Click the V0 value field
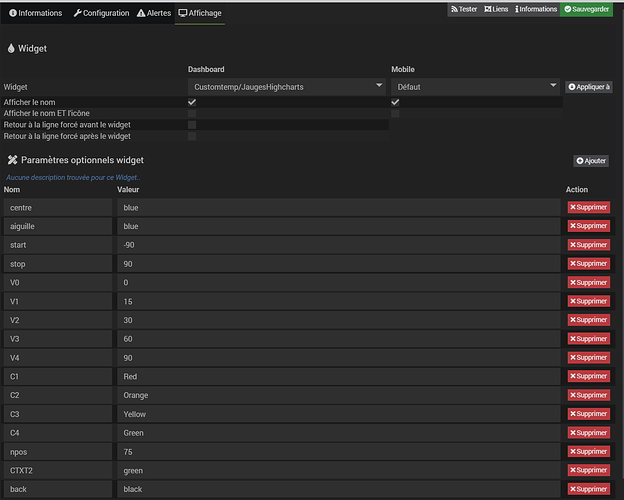 pos(339,283)
